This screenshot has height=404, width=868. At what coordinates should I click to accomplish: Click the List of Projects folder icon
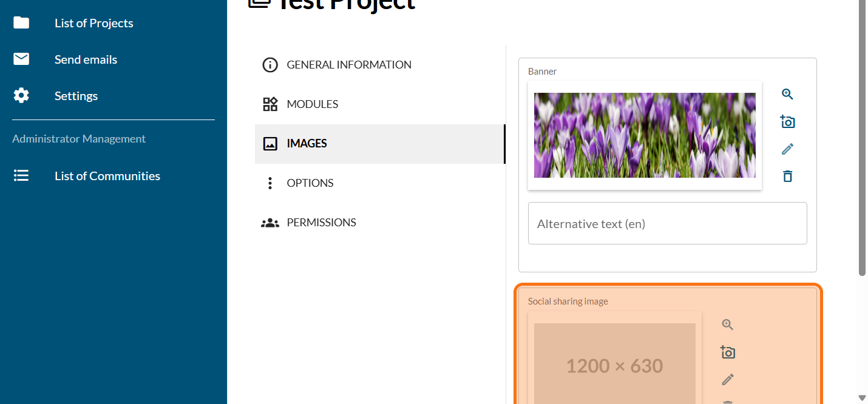tap(21, 23)
